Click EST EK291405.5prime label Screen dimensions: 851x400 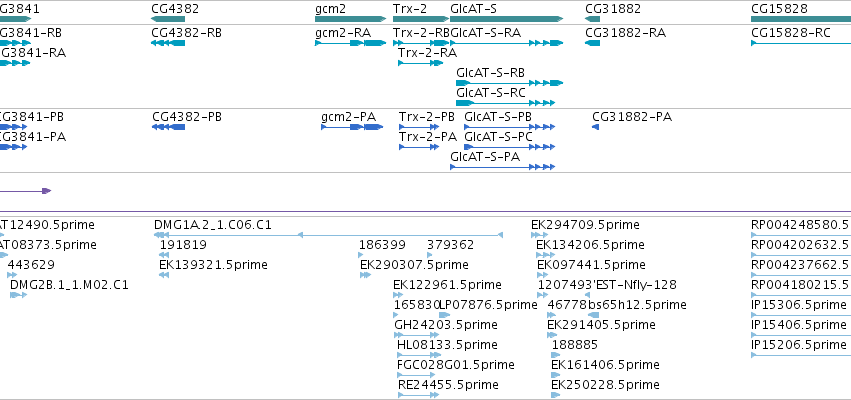[x=601, y=326]
